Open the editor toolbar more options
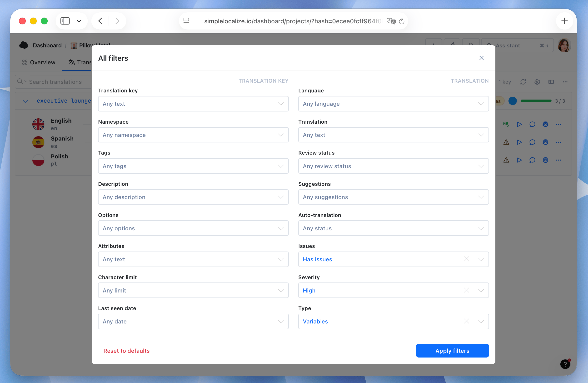The image size is (588, 383). 565,82
